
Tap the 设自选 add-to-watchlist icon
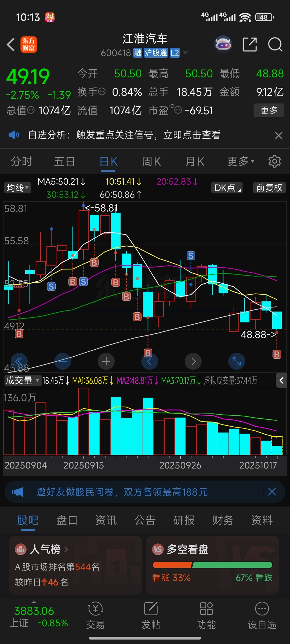(x=262, y=609)
